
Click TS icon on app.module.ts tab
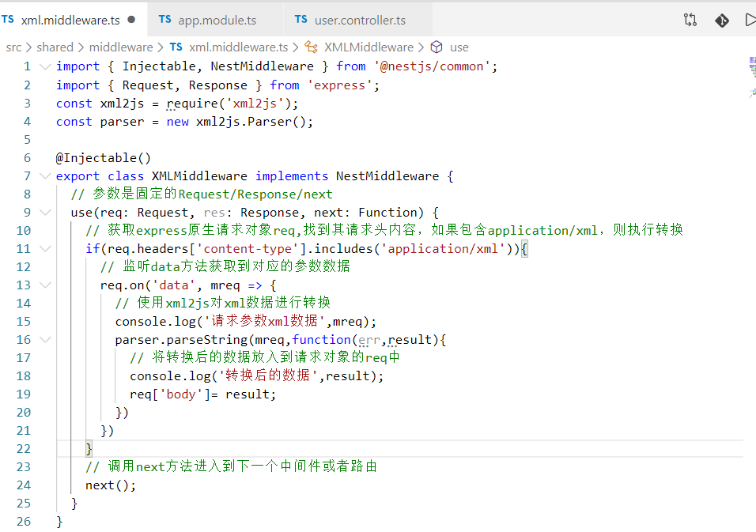tap(165, 19)
